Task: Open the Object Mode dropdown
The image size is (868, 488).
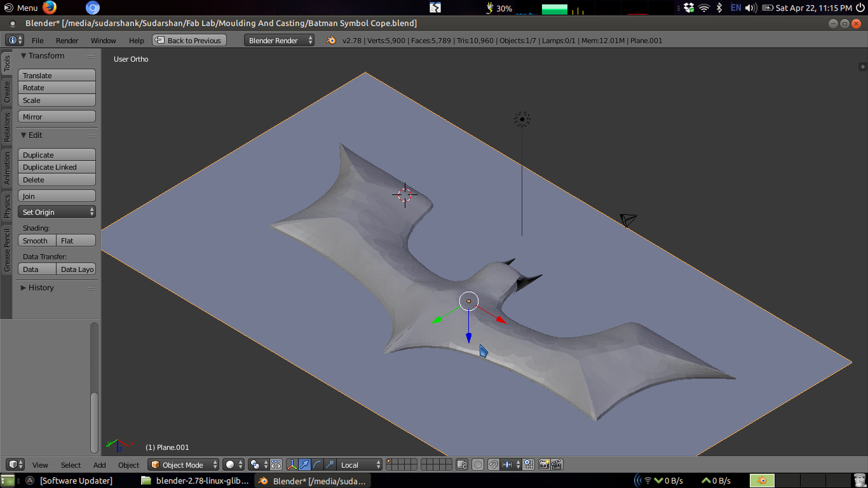Action: pyautogui.click(x=184, y=465)
